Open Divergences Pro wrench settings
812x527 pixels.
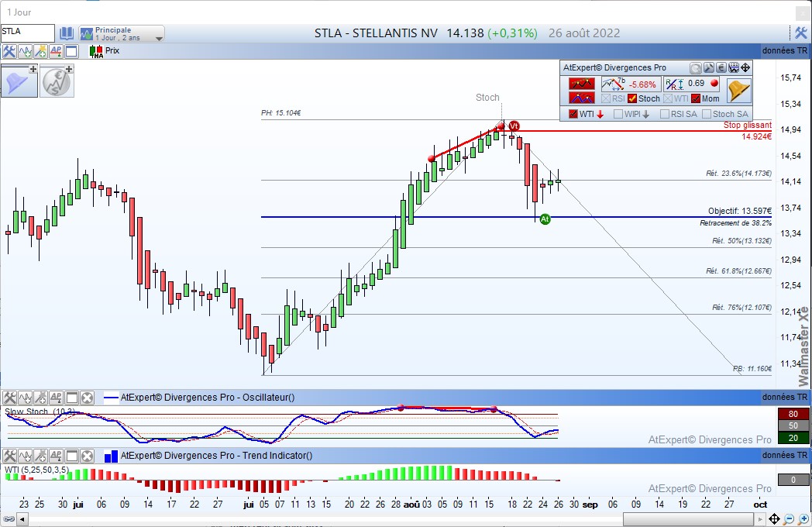click(708, 68)
